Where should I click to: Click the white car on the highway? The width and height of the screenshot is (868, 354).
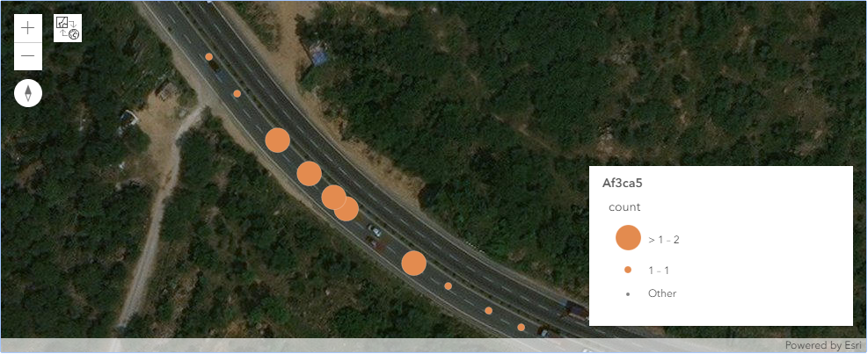(375, 231)
